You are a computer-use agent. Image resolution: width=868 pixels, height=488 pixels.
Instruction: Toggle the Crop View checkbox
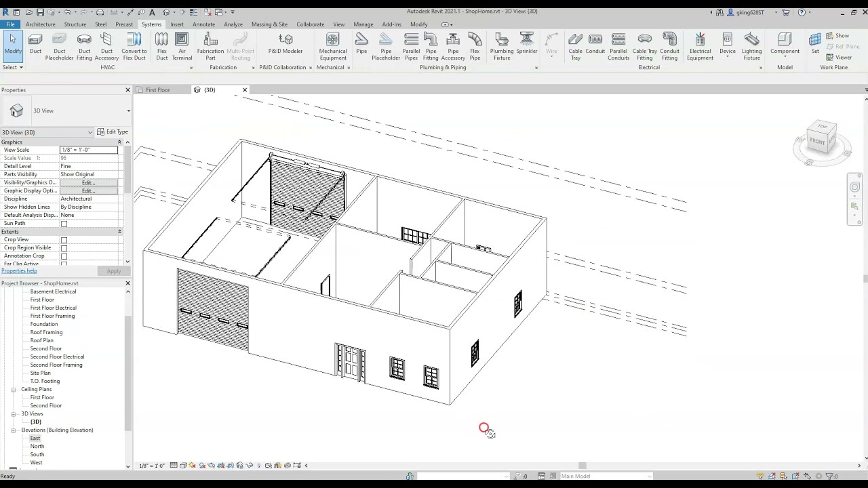click(x=64, y=240)
